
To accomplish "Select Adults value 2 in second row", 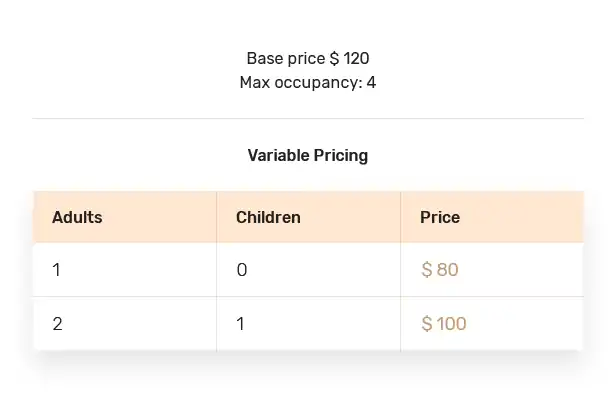I will click(57, 324).
